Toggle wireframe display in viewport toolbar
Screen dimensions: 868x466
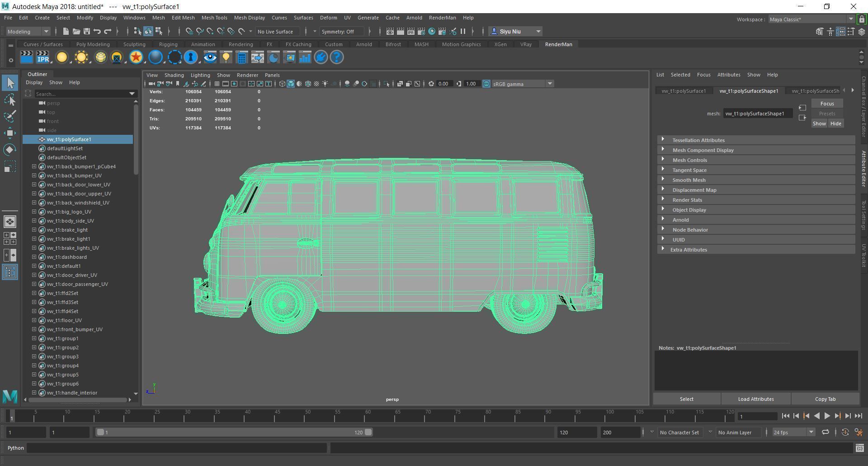[x=282, y=84]
